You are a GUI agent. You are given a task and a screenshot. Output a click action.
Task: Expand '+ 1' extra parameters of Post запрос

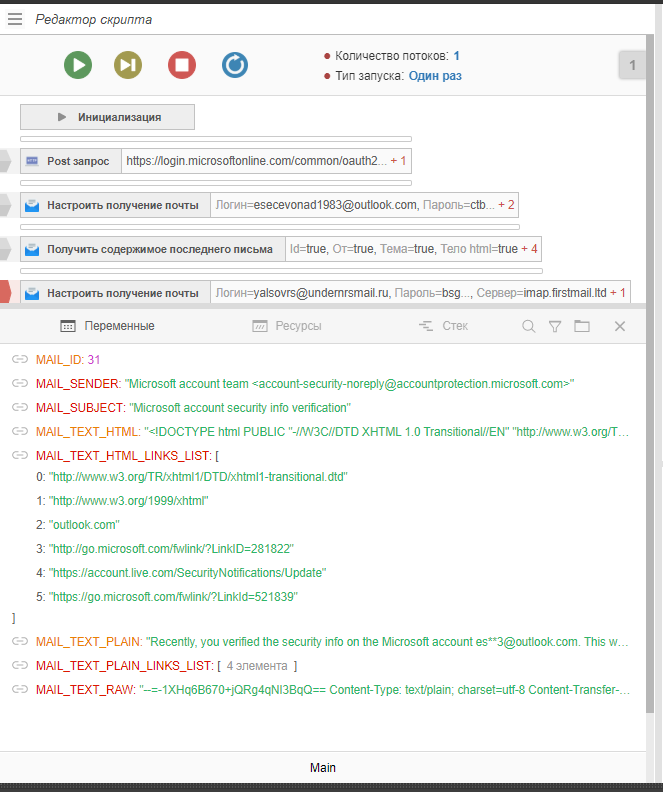[x=398, y=161]
